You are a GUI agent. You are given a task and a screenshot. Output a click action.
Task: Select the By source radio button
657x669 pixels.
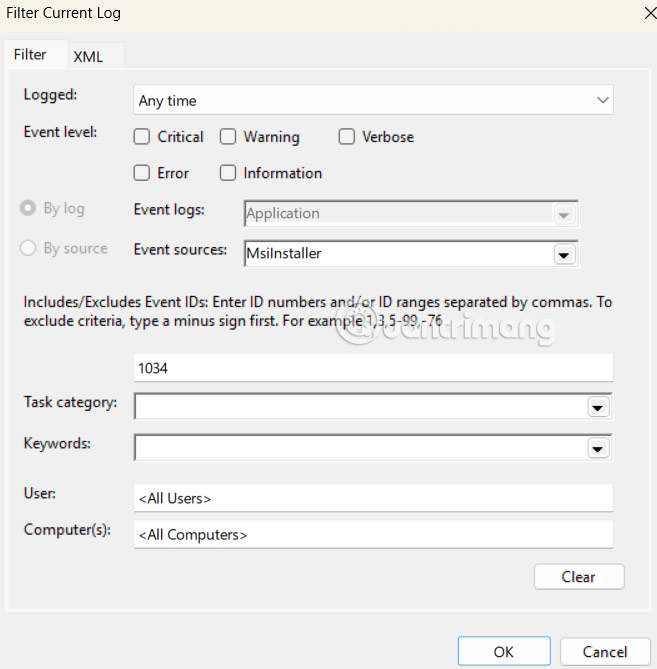[x=28, y=248]
